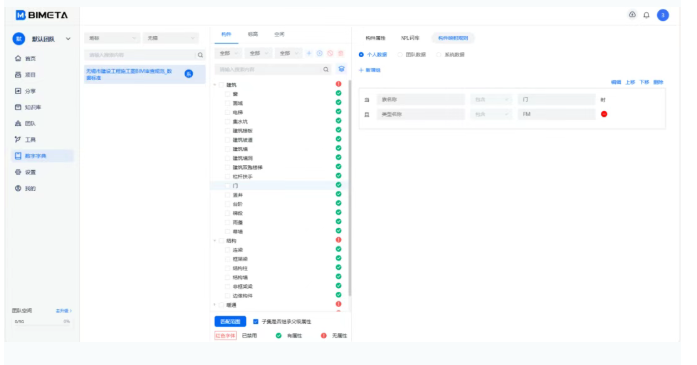Select the 团队数据 radio button
697x365 pixels.
pyautogui.click(x=400, y=55)
